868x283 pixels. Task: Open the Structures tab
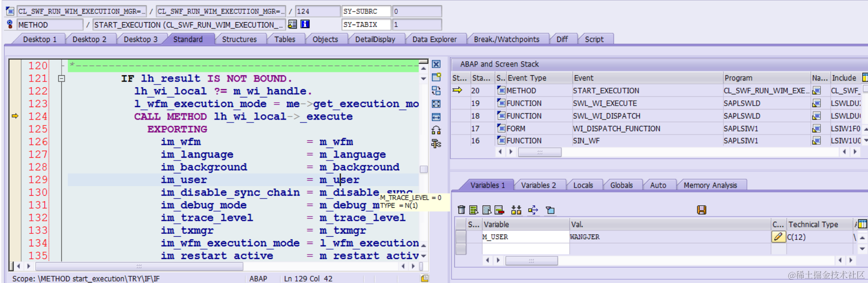(239, 39)
